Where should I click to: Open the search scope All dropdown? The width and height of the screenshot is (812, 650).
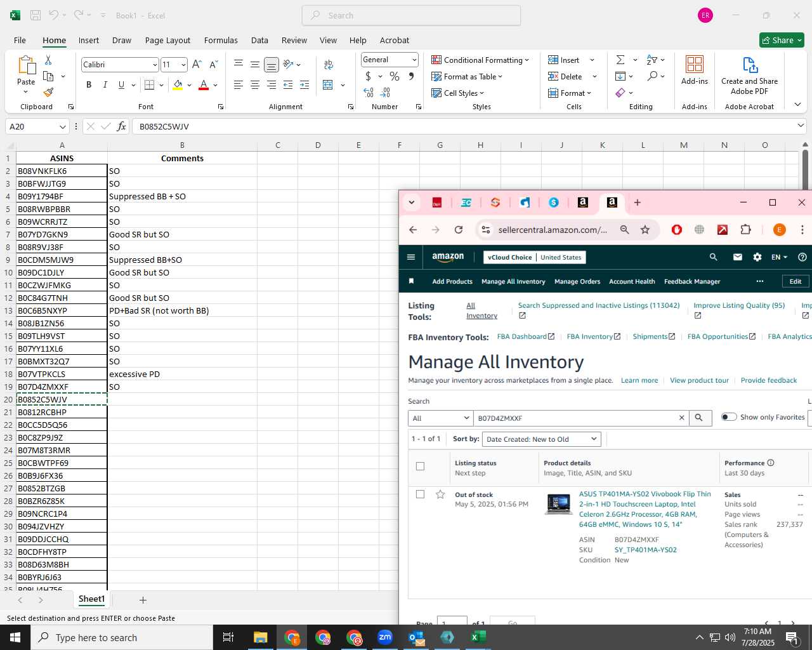(x=440, y=418)
